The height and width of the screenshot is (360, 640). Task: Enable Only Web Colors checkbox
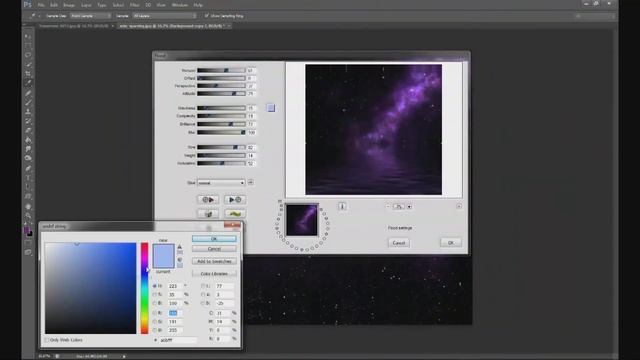tap(47, 340)
